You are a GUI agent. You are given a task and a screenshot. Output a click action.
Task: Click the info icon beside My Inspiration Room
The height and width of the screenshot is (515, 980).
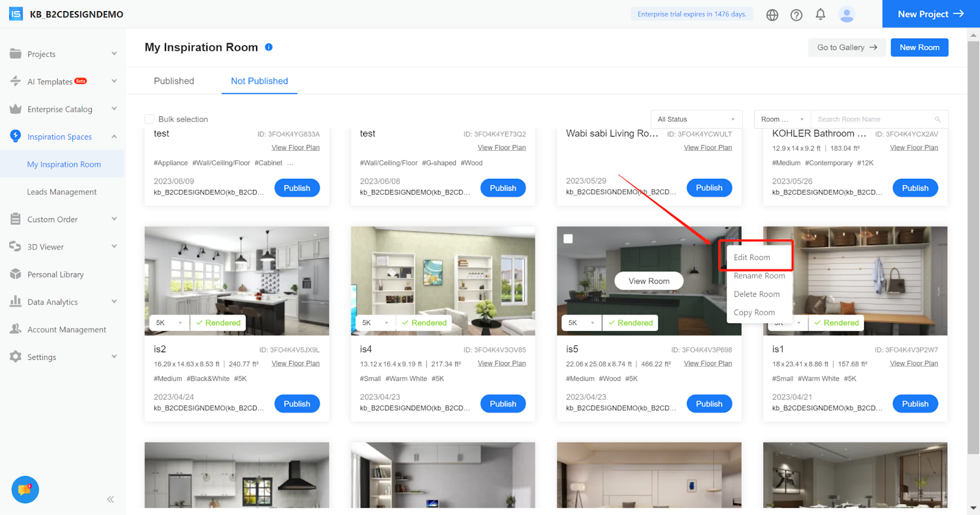(x=269, y=47)
